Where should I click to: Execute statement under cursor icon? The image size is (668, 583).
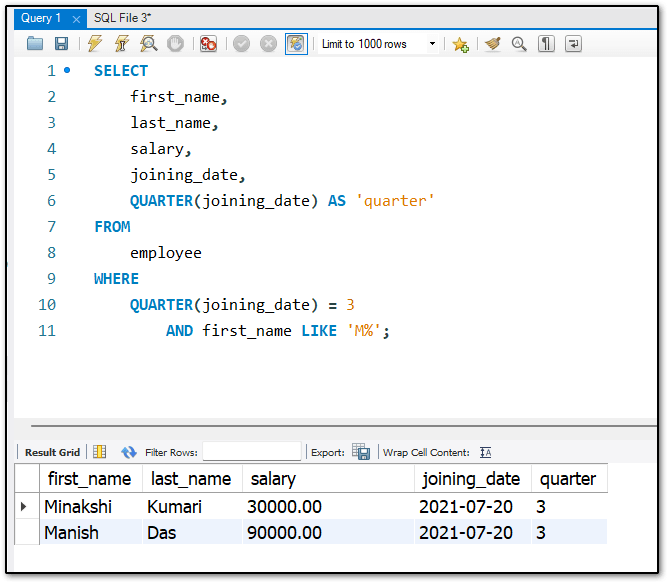pyautogui.click(x=122, y=43)
